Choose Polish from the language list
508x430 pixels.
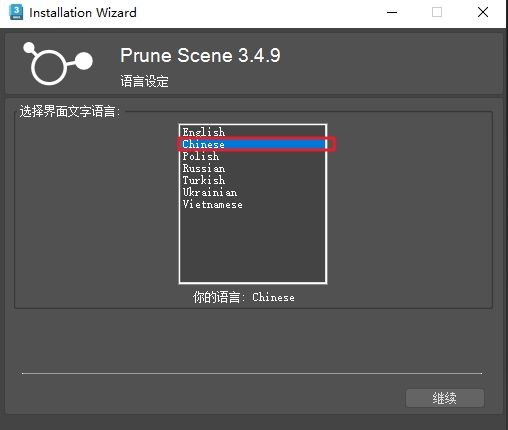click(253, 156)
